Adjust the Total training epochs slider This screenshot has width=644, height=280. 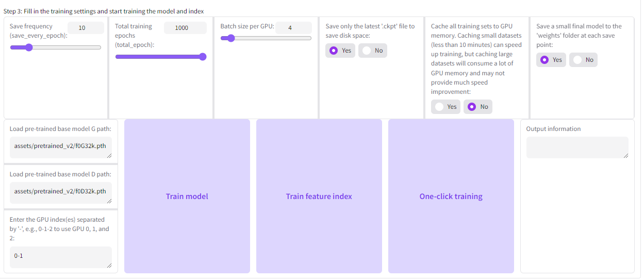tap(161, 57)
